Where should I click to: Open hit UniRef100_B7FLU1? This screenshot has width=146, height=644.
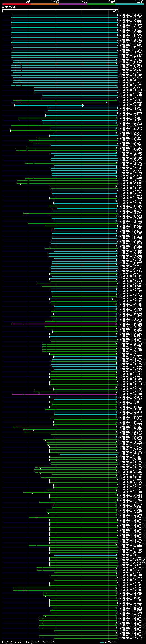click(x=131, y=35)
